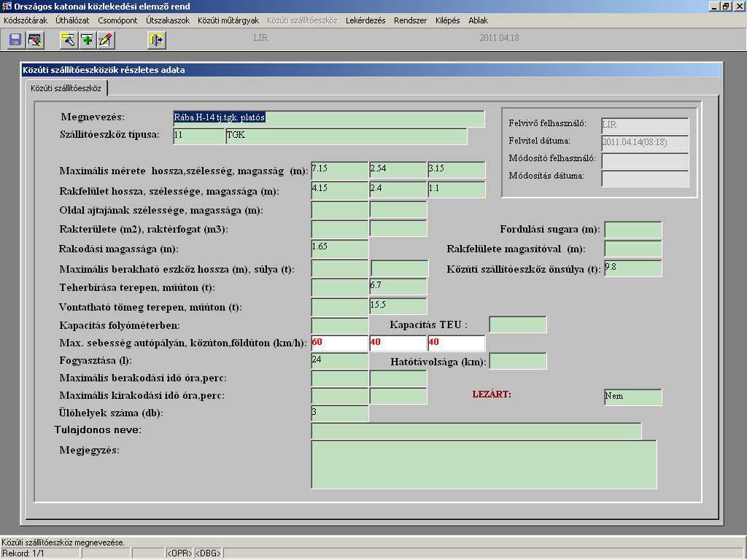747x560 pixels.
Task: Click the maximum length field 7.15
Action: click(x=340, y=171)
